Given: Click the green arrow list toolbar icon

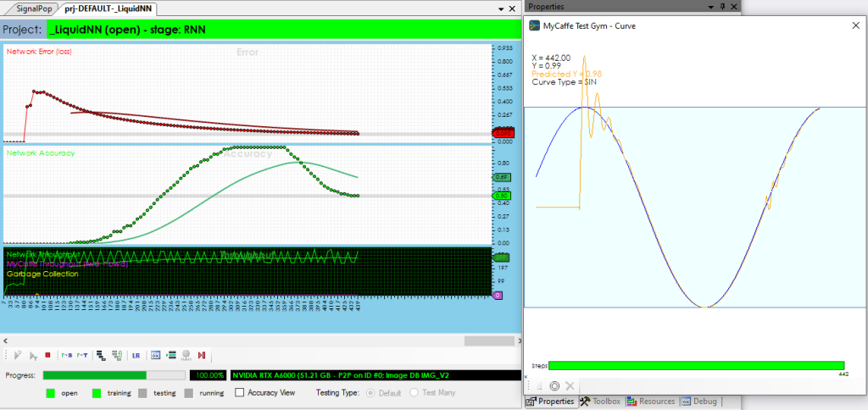Looking at the screenshot, I should click(x=170, y=356).
